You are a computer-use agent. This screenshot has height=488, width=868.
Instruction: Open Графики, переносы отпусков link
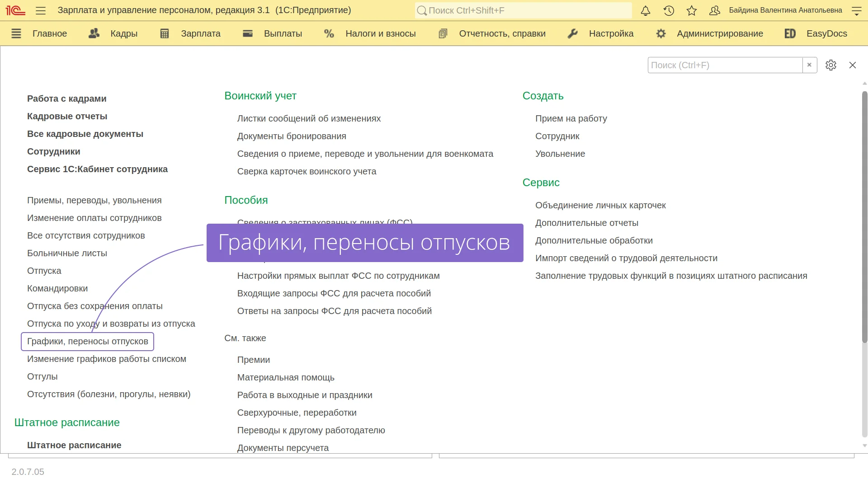pos(88,341)
